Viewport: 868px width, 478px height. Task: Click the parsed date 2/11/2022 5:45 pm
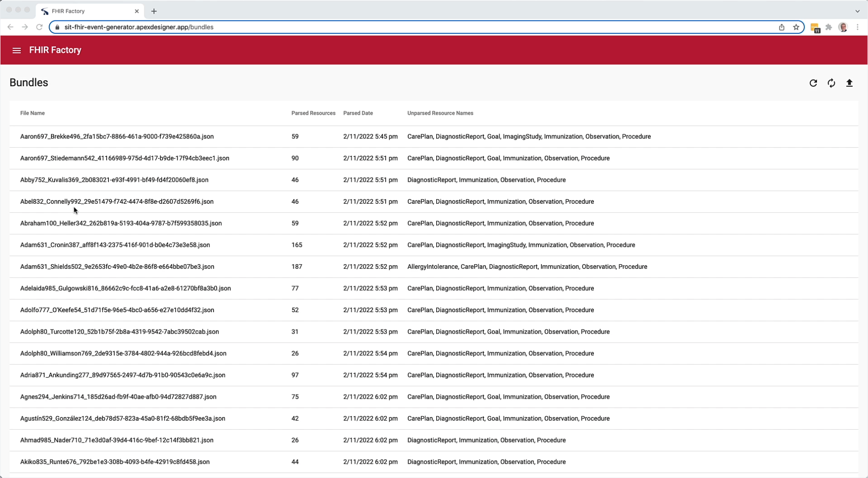pyautogui.click(x=370, y=137)
